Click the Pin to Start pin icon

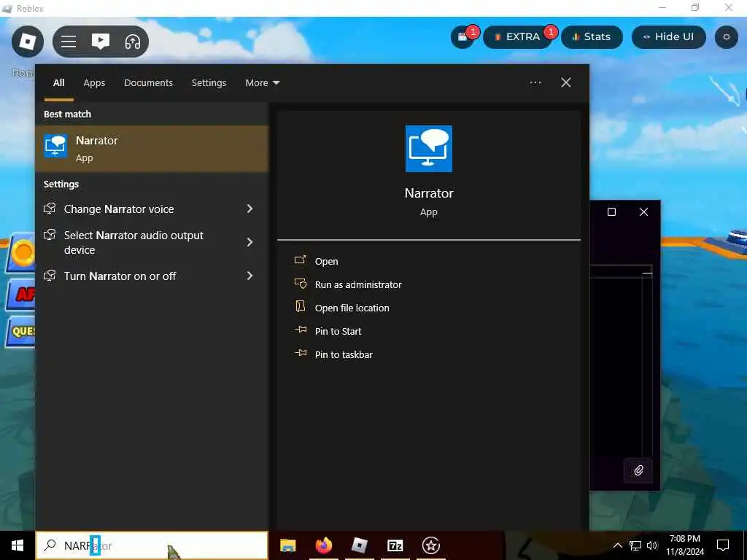tap(301, 330)
